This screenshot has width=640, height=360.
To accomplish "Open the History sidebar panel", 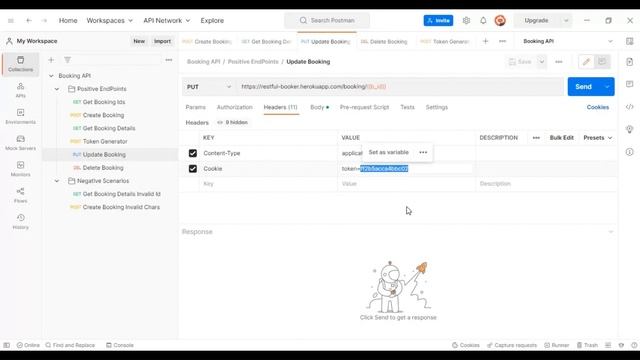I will click(x=20, y=221).
